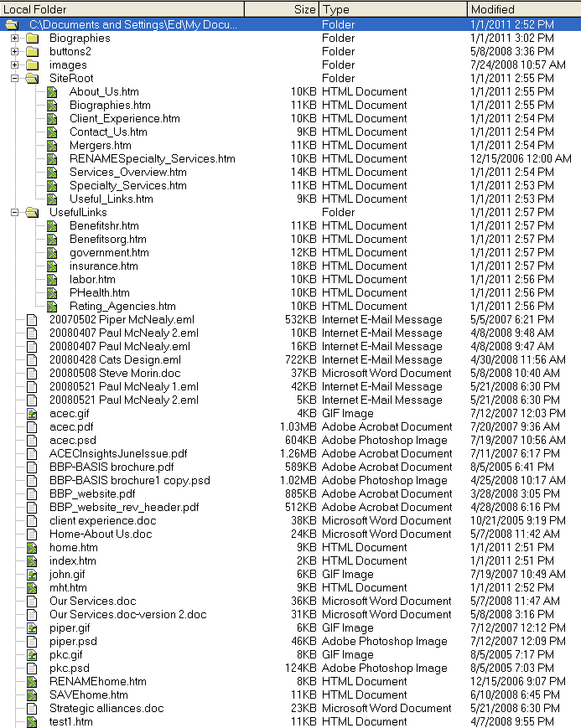Collapse the SiteRoot folder
The height and width of the screenshot is (728, 581).
(x=14, y=78)
